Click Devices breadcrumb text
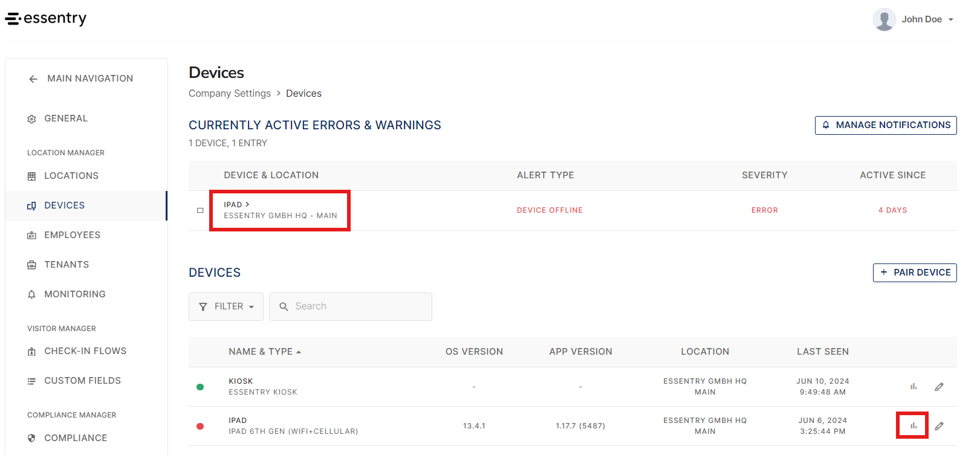Viewport: 980px width, 455px height. (x=303, y=94)
